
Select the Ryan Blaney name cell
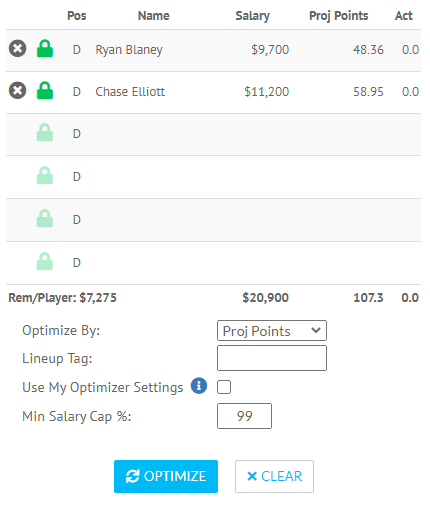tap(129, 50)
